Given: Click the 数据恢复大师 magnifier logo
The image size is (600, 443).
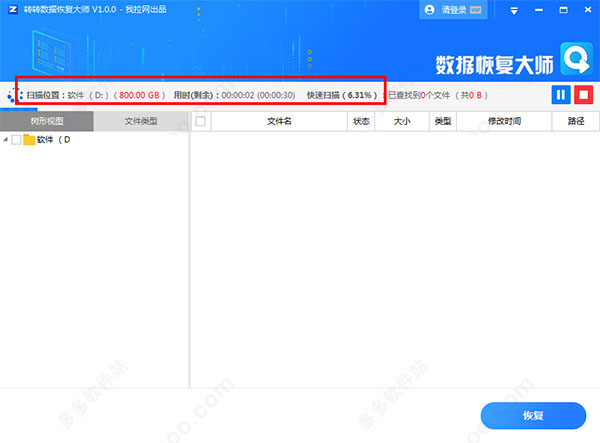Looking at the screenshot, I should click(577, 59).
